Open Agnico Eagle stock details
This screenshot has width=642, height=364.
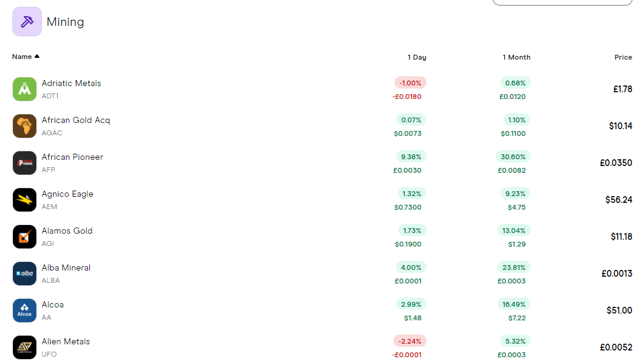(x=68, y=194)
